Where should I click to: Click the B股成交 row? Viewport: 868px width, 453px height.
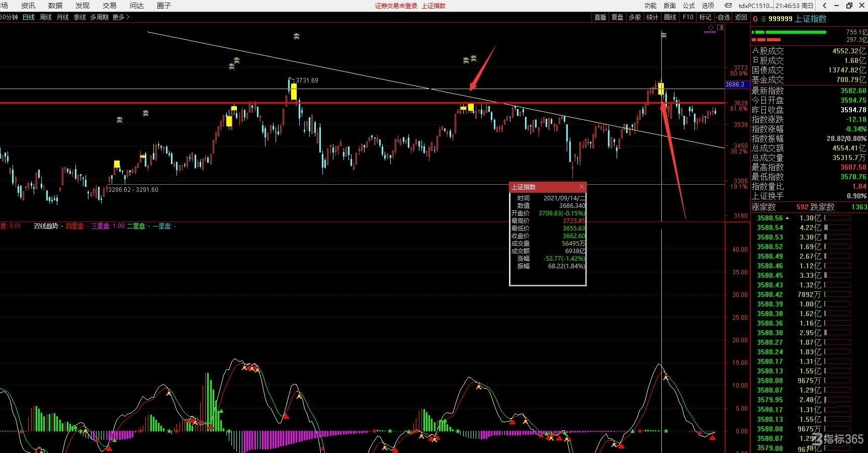809,60
